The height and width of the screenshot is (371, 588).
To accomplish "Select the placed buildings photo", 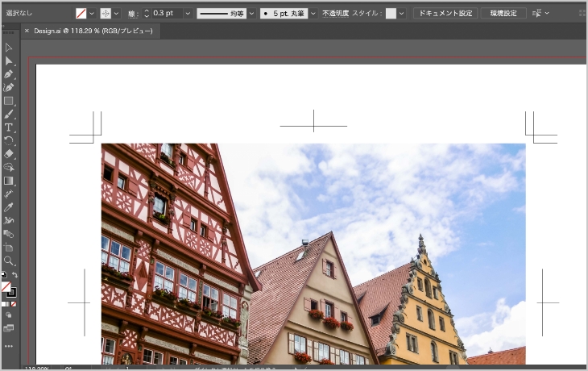I will (x=313, y=254).
